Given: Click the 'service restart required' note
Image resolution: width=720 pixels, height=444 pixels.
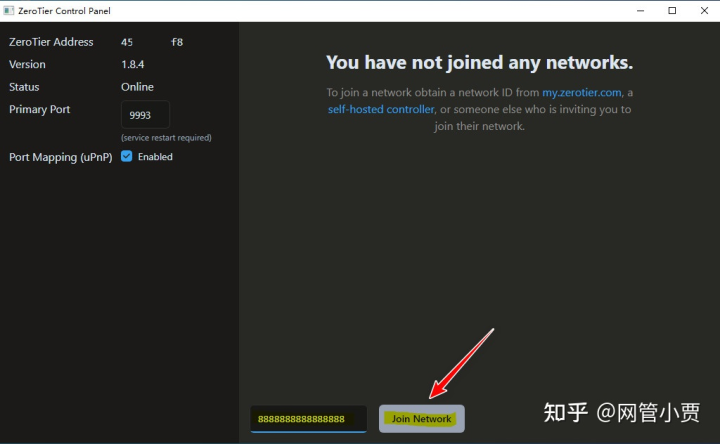Looking at the screenshot, I should click(166, 138).
